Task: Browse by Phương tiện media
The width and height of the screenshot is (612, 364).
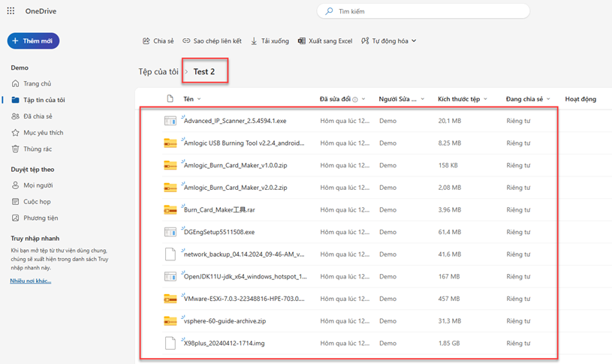Action: pyautogui.click(x=41, y=218)
